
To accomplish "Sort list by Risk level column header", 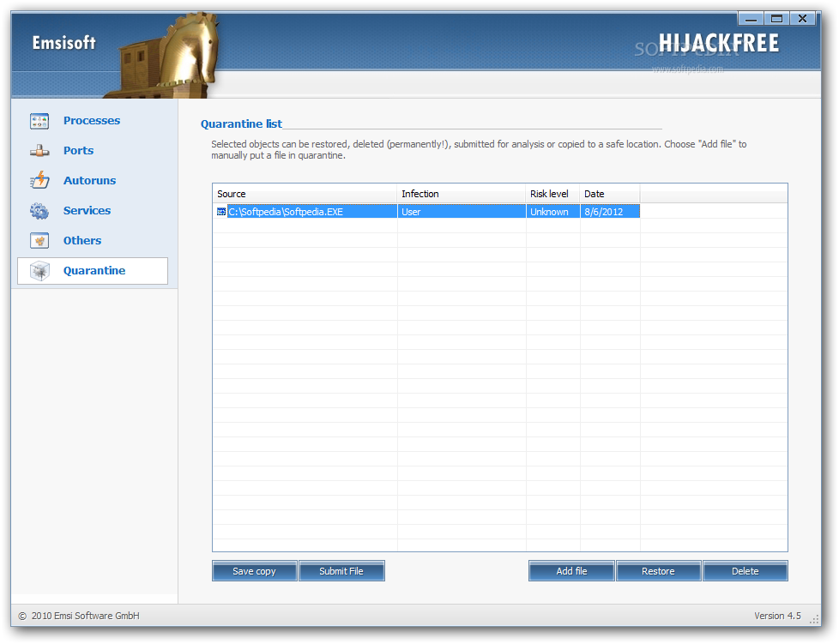I will point(553,194).
